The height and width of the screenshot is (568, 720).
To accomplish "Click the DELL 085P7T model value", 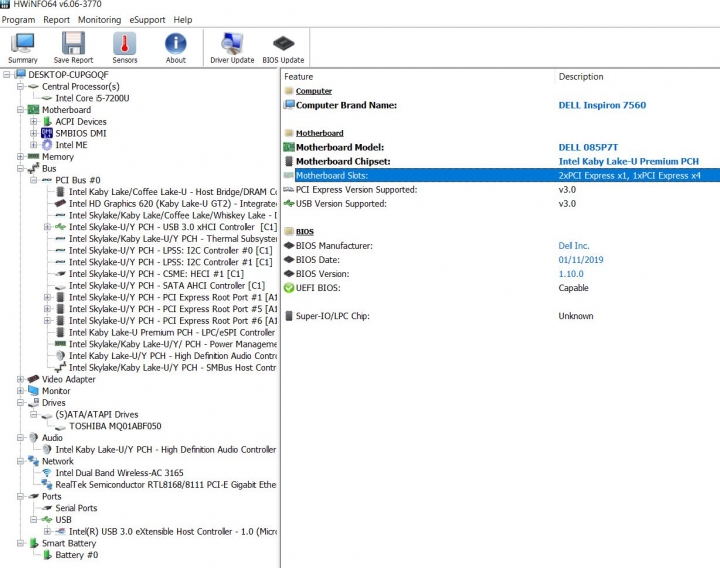I will [x=588, y=147].
